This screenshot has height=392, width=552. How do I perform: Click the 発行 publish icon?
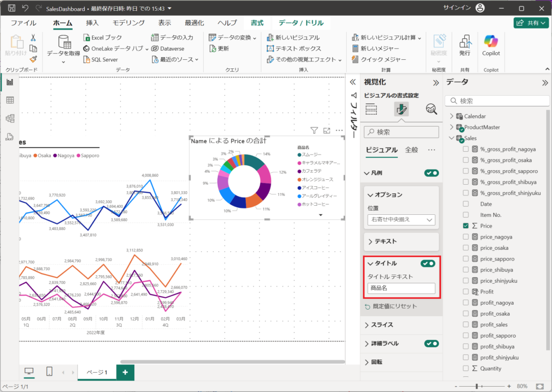(465, 45)
